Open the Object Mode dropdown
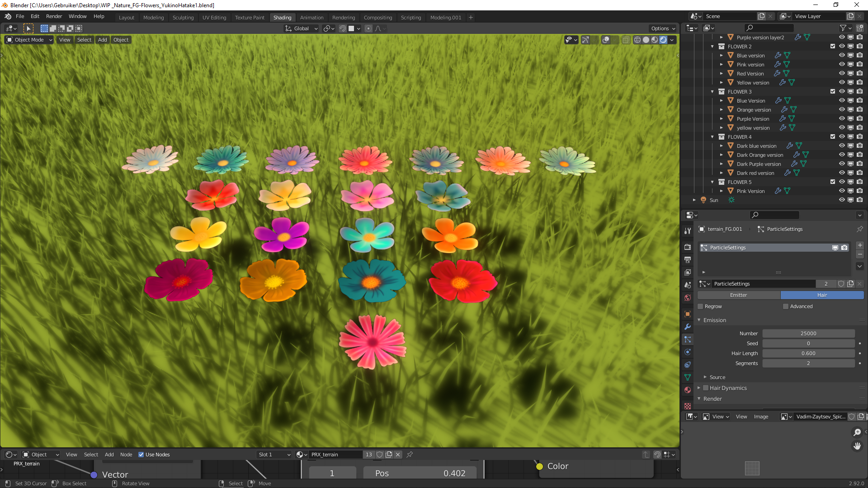 click(29, 40)
